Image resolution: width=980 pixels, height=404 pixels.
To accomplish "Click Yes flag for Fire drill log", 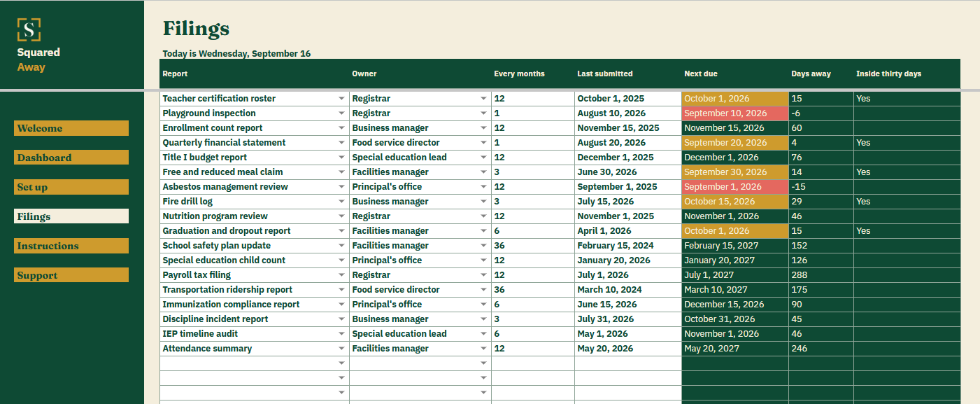I will tap(907, 202).
